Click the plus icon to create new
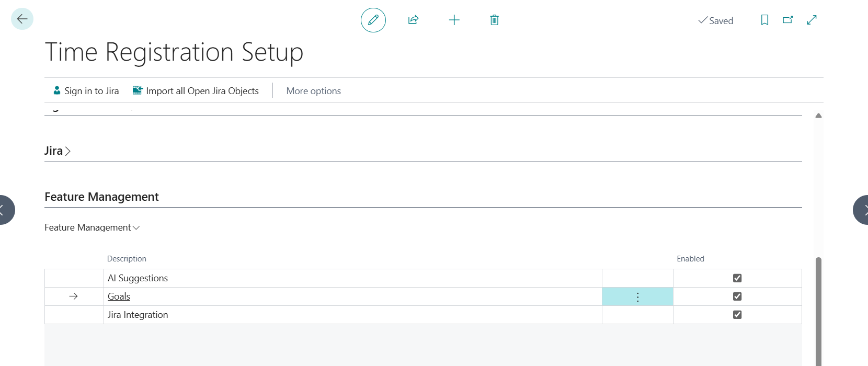 tap(454, 20)
